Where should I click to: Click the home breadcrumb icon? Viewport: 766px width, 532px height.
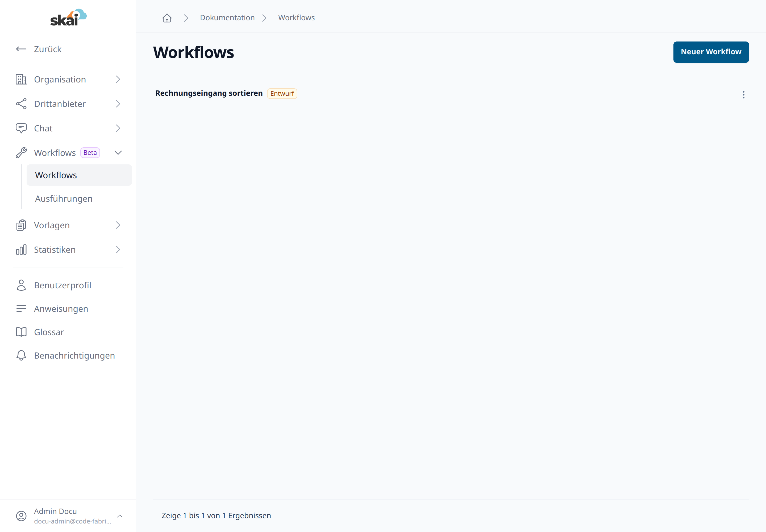(x=167, y=18)
